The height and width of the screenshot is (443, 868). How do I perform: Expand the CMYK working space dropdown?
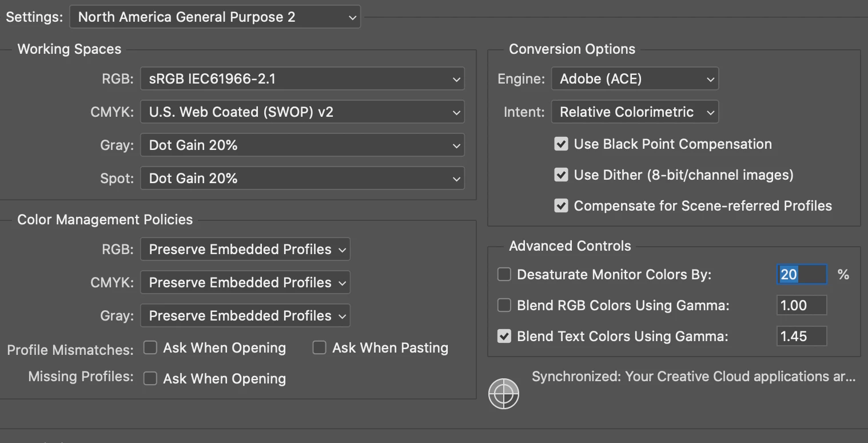click(x=302, y=112)
